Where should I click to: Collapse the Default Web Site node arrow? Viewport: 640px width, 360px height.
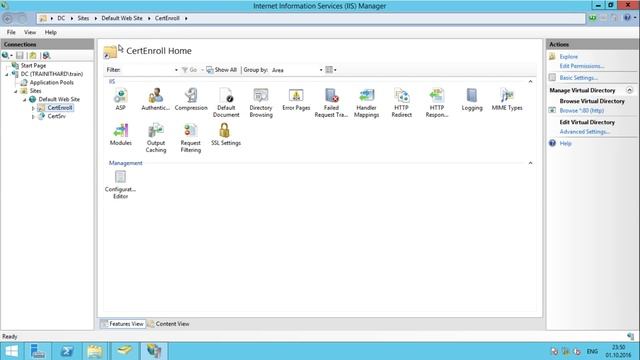pos(24,100)
